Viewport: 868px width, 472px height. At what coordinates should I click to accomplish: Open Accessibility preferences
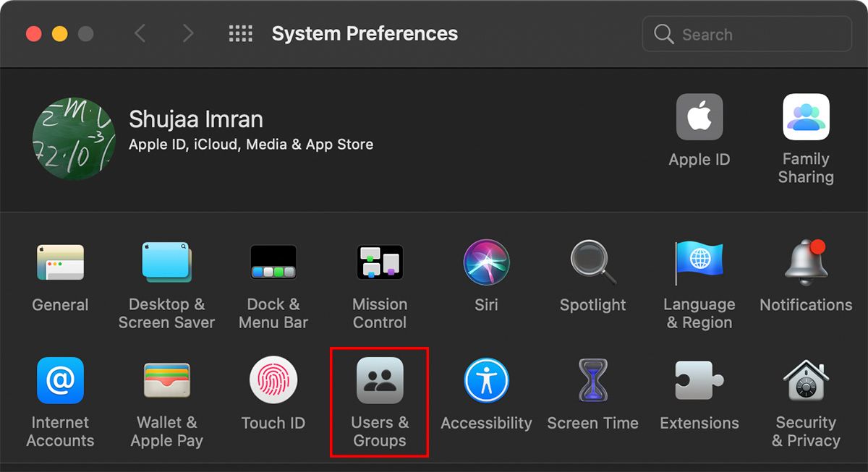click(486, 379)
